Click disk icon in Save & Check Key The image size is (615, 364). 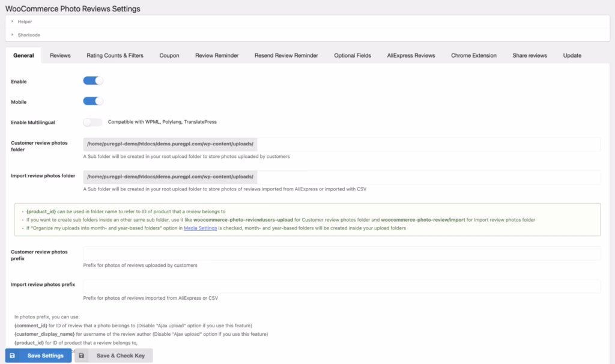coord(81,356)
